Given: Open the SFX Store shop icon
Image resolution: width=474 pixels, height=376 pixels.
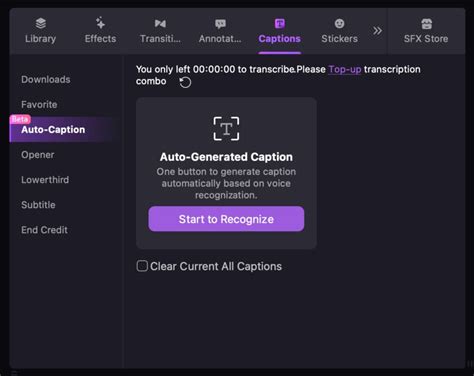Looking at the screenshot, I should [426, 24].
